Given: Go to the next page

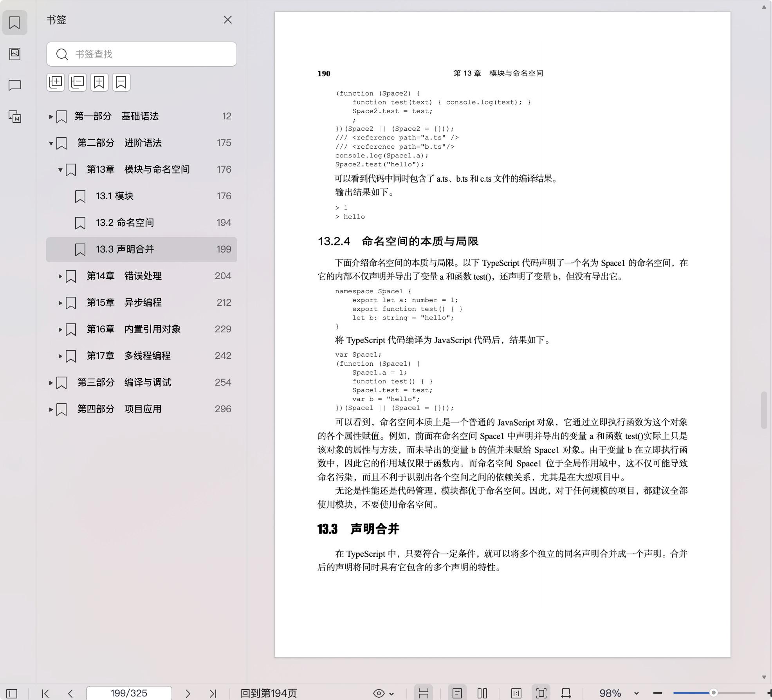Looking at the screenshot, I should (x=188, y=693).
